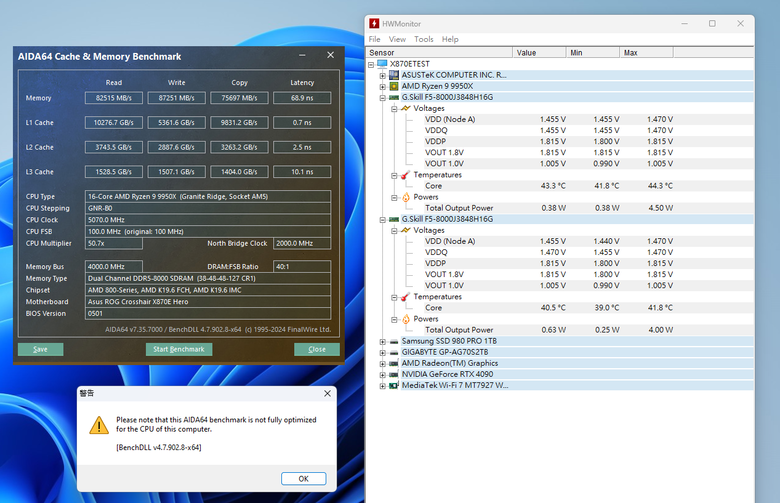Click Memory Type DDR5-8000 SDRAM field
The width and height of the screenshot is (780, 503).
[x=208, y=279]
